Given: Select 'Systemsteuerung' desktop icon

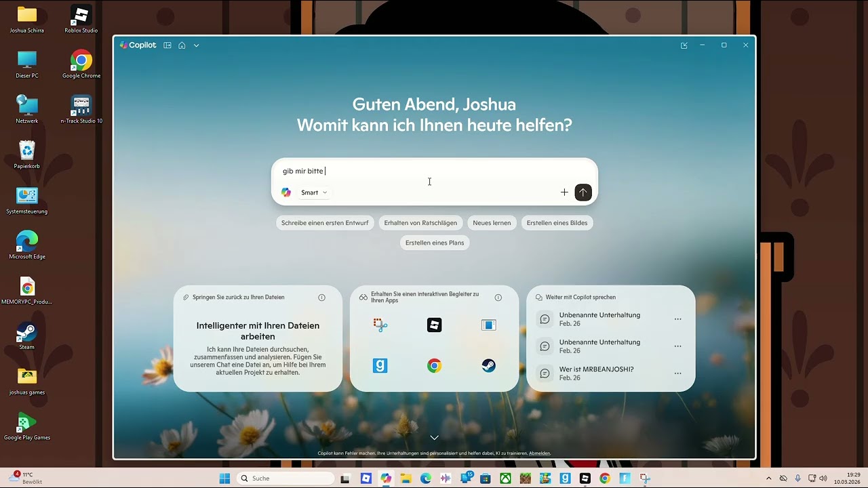Looking at the screenshot, I should point(27,201).
